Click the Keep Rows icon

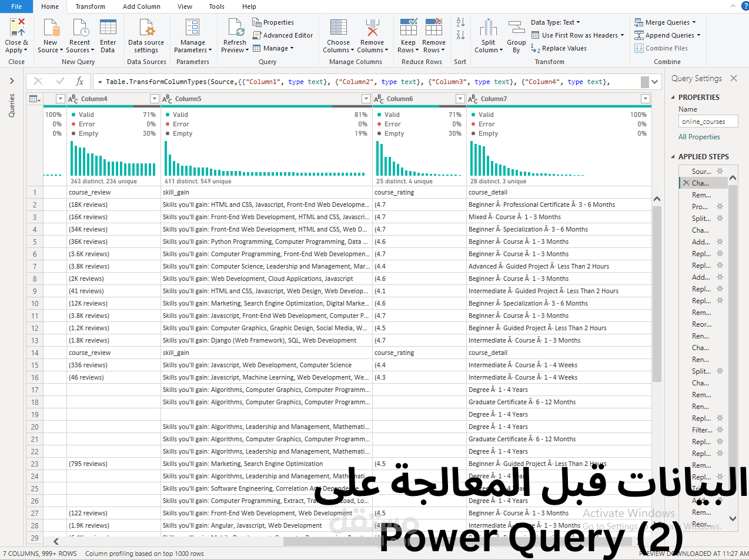coord(408,28)
